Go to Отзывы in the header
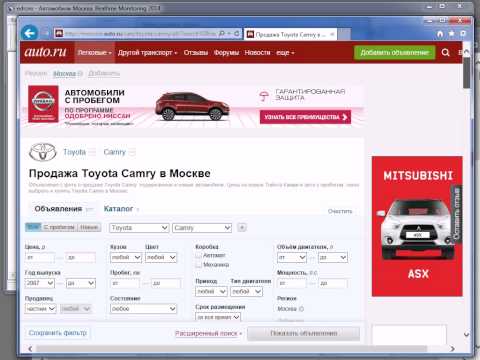The image size is (480, 360). tap(196, 53)
